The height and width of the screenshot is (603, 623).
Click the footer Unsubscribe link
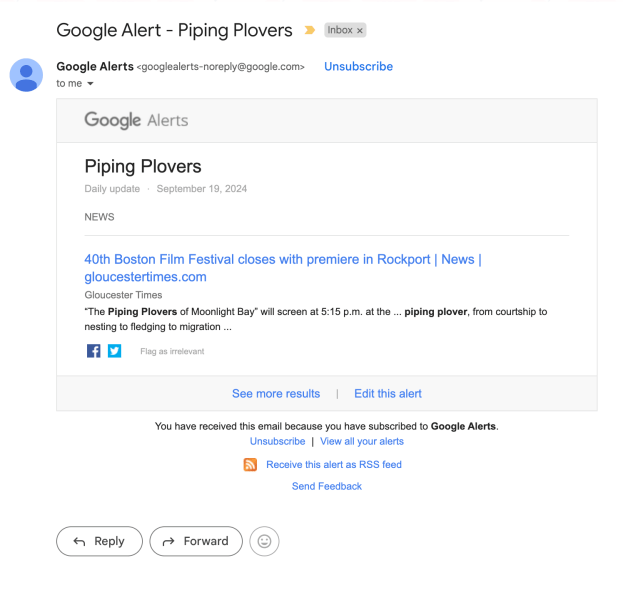pyautogui.click(x=277, y=441)
